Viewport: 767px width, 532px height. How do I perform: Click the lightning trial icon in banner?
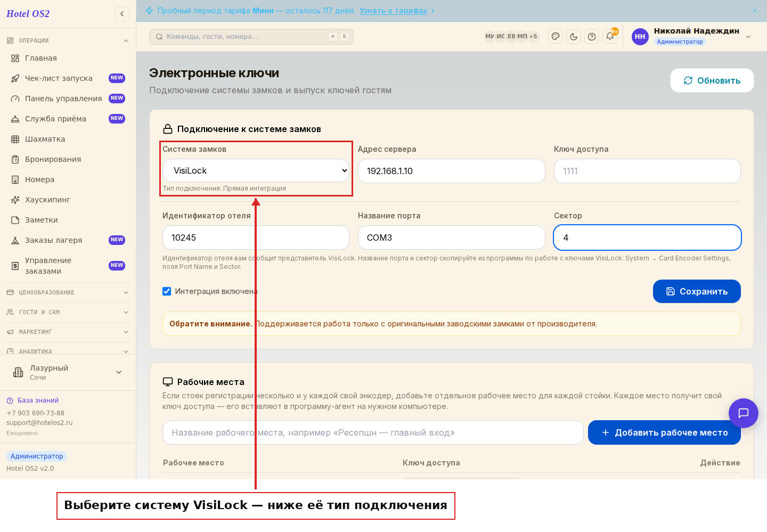pos(149,11)
